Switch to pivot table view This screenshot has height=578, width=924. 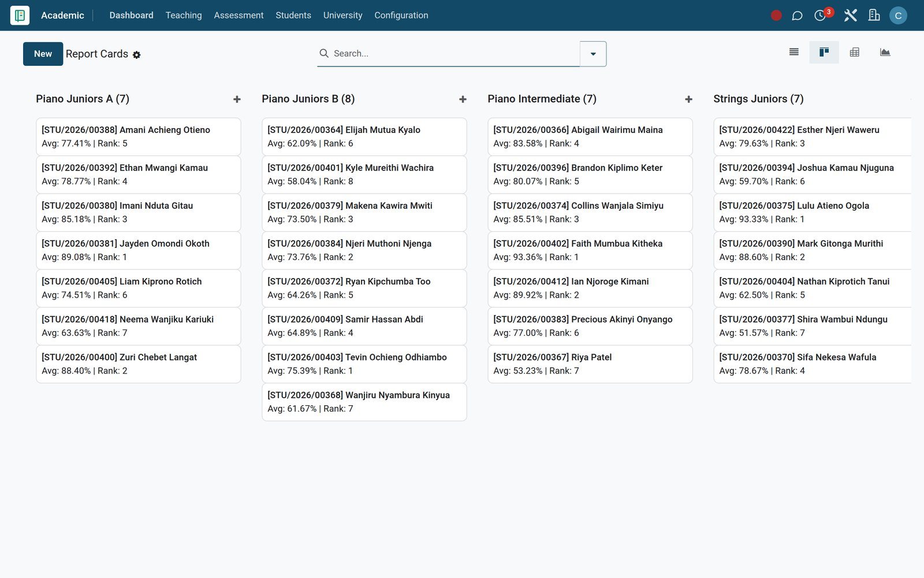855,52
